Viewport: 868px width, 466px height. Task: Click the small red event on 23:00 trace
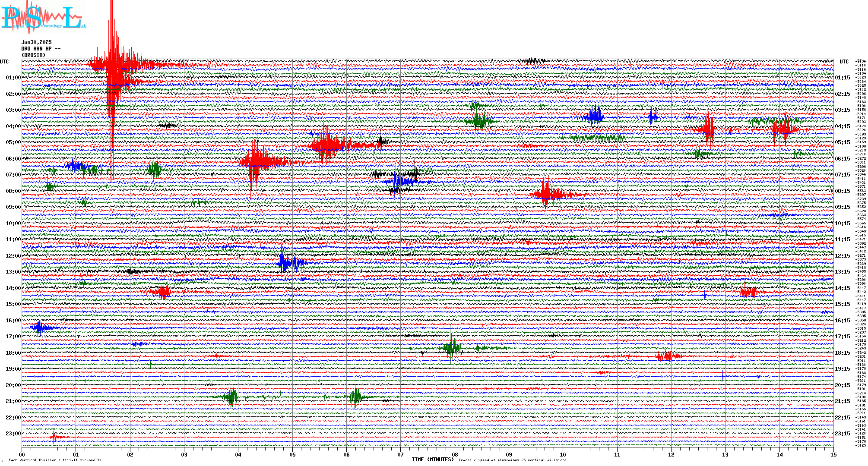[54, 438]
